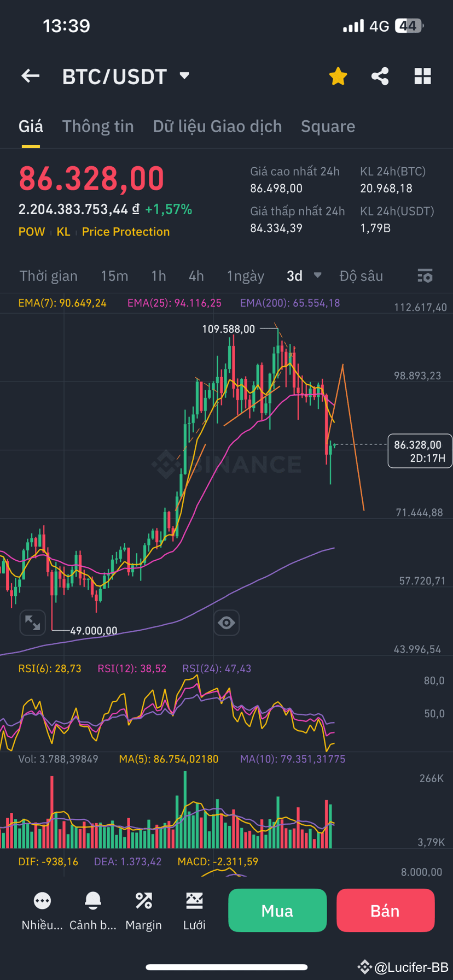Screen dimensions: 453x980
Task: Tap the 24h high value 86.498,00
Action: [276, 189]
